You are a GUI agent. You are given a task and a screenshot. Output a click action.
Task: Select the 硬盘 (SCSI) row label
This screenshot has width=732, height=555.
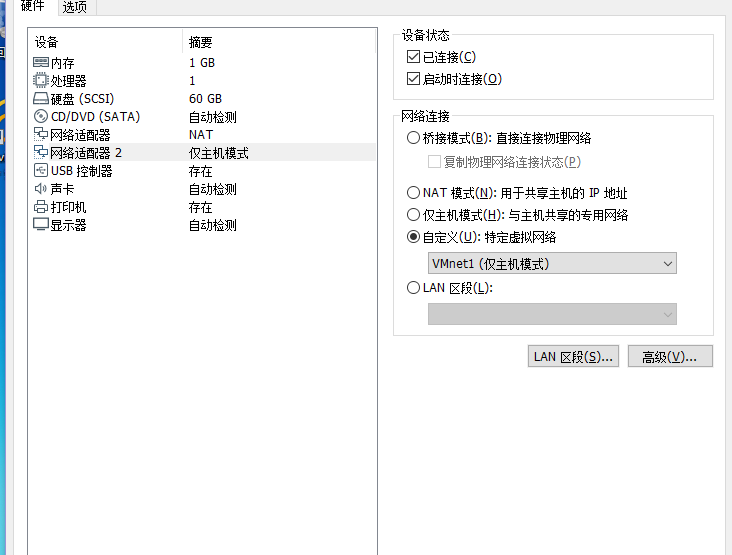click(x=82, y=99)
